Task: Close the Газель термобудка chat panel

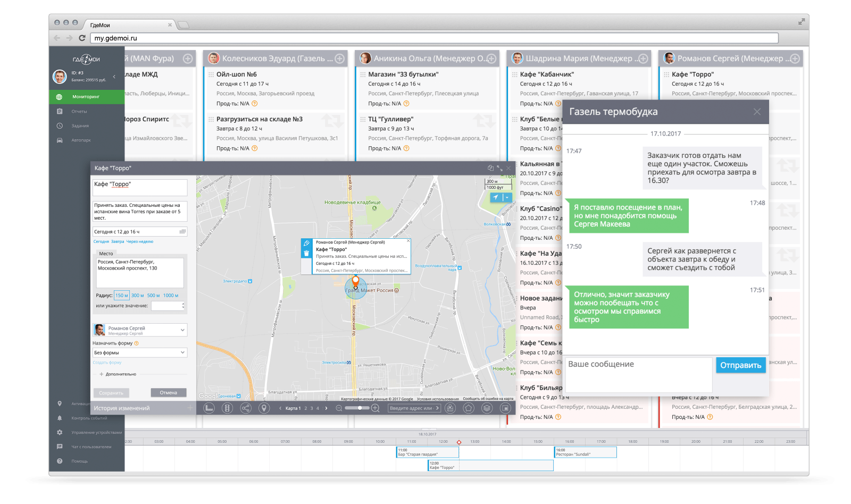Action: tap(757, 112)
